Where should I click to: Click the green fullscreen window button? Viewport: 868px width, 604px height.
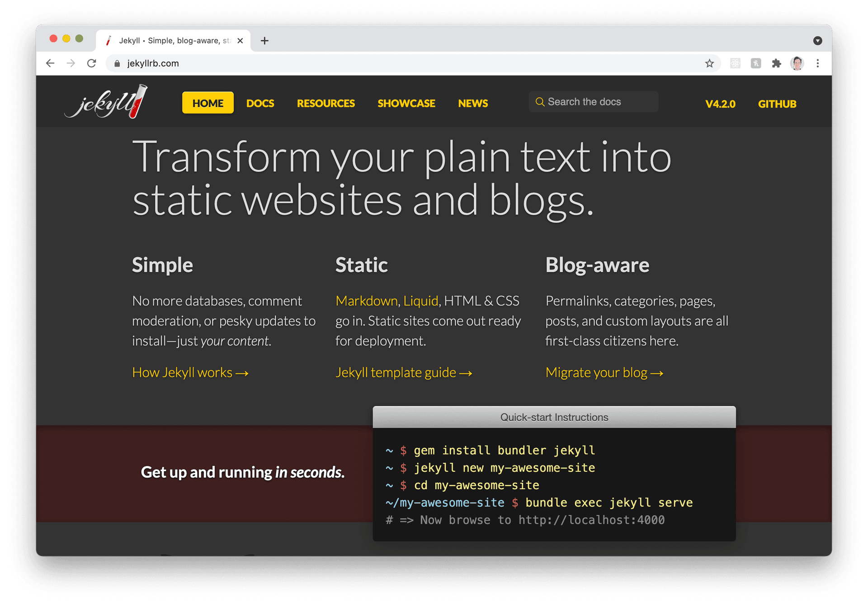click(80, 38)
